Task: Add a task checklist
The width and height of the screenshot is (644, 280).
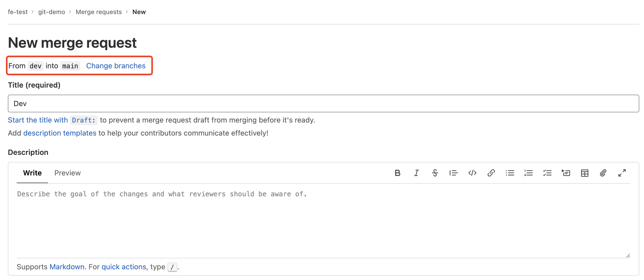Action: tap(547, 173)
